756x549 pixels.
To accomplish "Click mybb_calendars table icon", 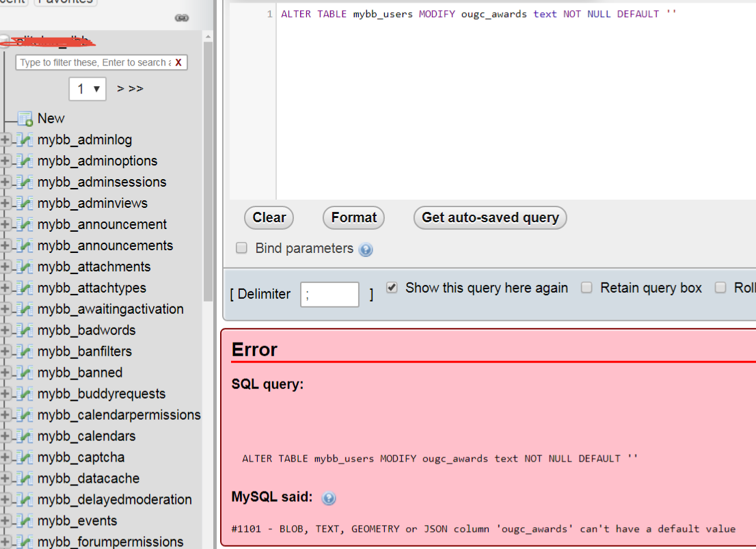I will click(25, 437).
